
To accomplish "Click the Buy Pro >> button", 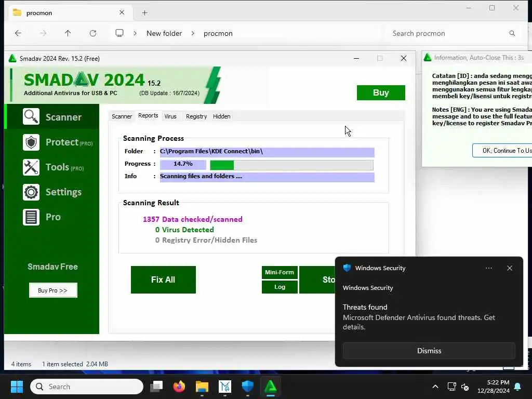I will [x=53, y=290].
